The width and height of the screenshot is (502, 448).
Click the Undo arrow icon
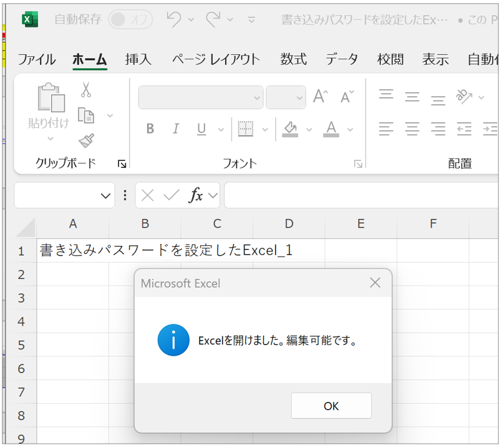(174, 19)
